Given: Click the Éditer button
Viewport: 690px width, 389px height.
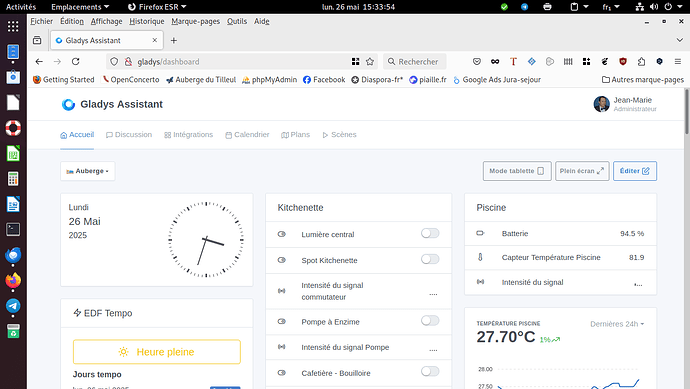Looking at the screenshot, I should 635,171.
